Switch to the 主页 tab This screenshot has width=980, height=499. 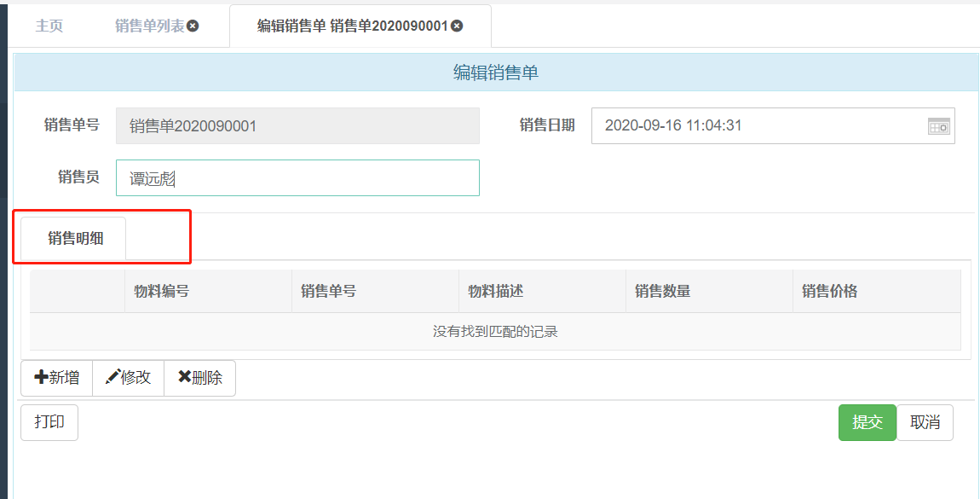49,26
